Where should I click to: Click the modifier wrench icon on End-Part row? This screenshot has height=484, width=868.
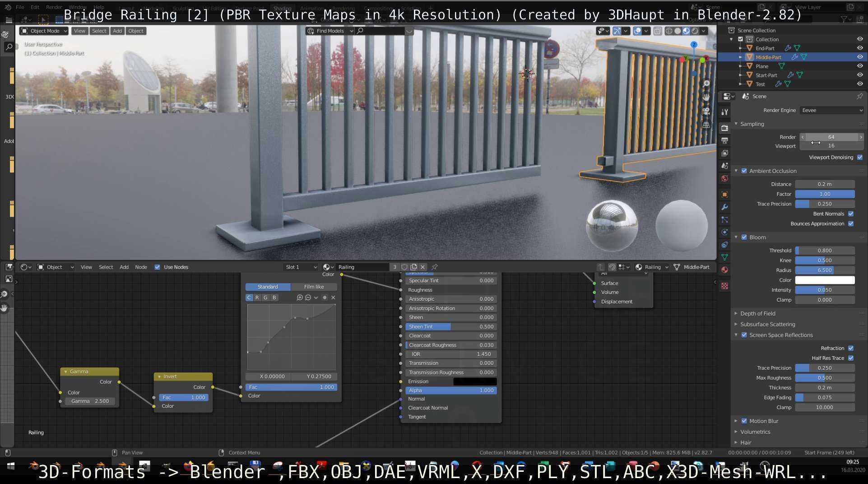tap(788, 48)
